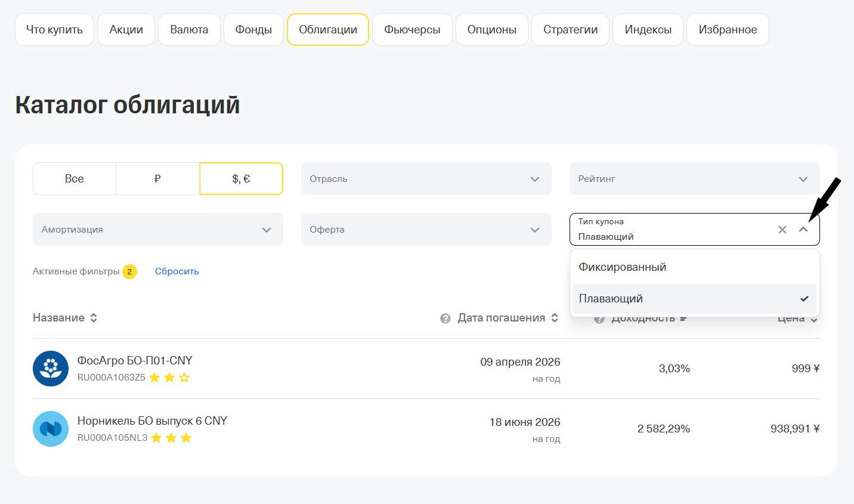Click the Сбросить filters link
The height and width of the screenshot is (504, 854).
click(x=177, y=271)
